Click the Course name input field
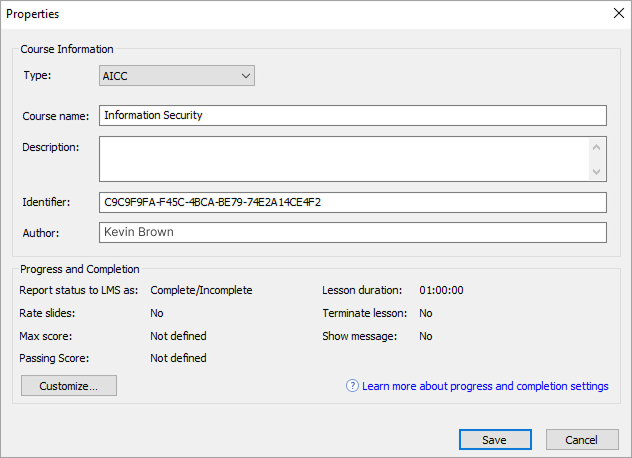632x458 pixels. (x=352, y=115)
